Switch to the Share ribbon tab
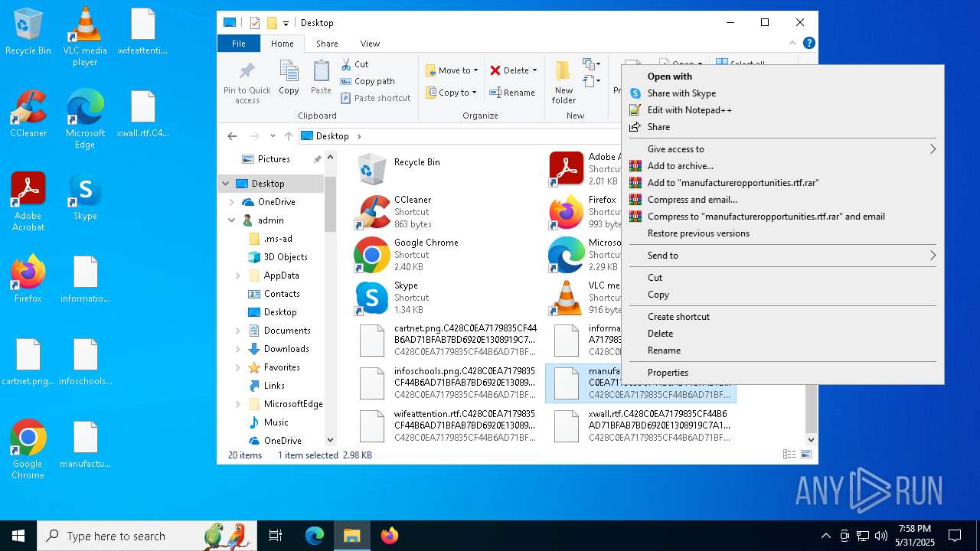This screenshot has width=980, height=551. coord(327,44)
